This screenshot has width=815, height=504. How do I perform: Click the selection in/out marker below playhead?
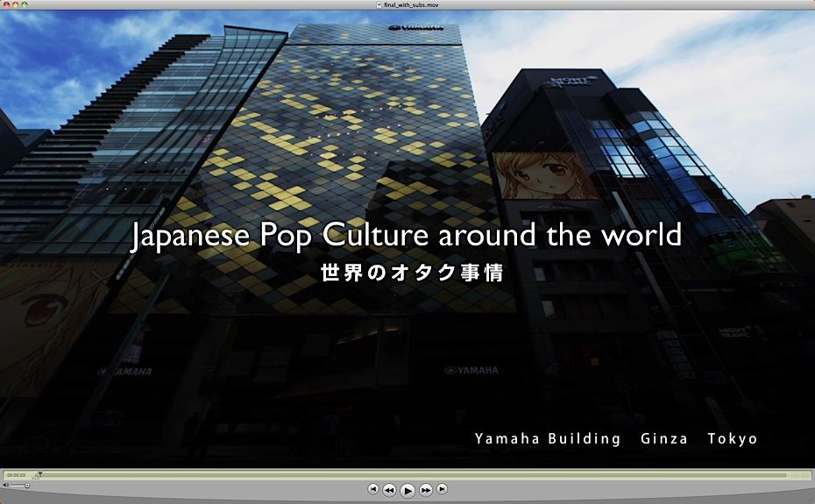coord(35,477)
